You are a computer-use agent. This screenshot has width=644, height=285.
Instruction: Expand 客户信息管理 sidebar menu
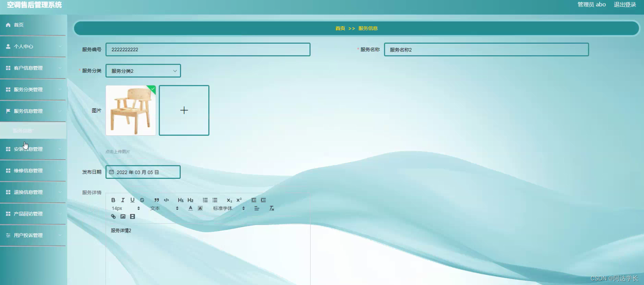(33, 68)
